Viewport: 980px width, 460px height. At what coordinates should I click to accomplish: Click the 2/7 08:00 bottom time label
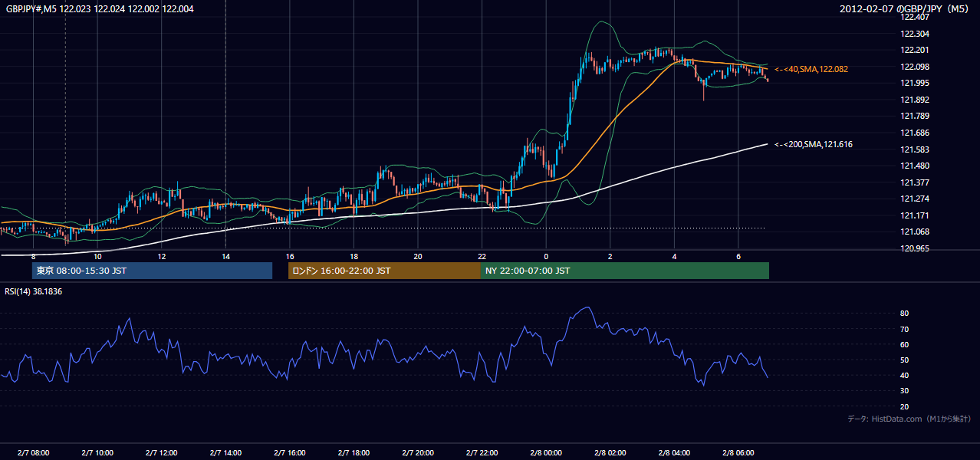tap(33, 452)
